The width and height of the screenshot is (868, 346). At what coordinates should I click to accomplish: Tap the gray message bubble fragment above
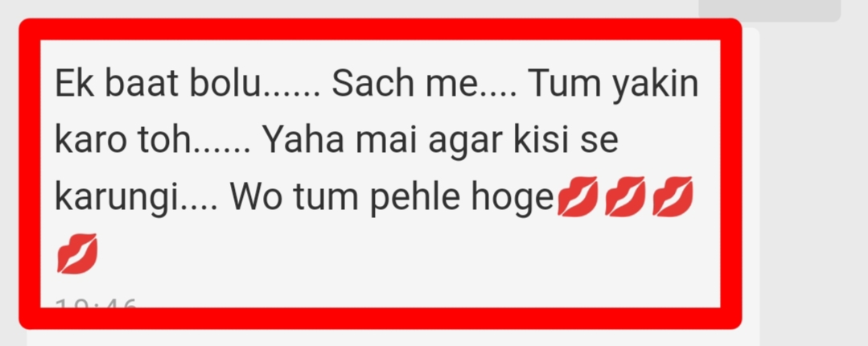(x=770, y=10)
